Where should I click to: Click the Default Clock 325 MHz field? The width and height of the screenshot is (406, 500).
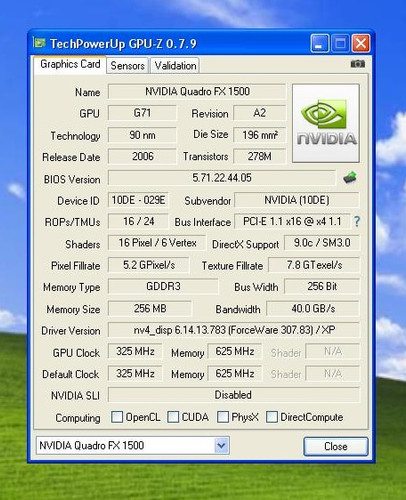tap(135, 373)
